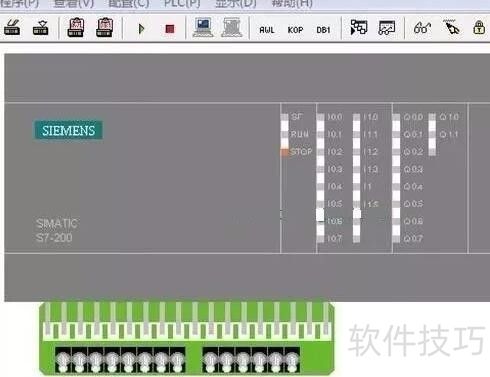This screenshot has width=490, height=377.
Task: Click the eyeglasses monitor icon
Action: point(422,28)
